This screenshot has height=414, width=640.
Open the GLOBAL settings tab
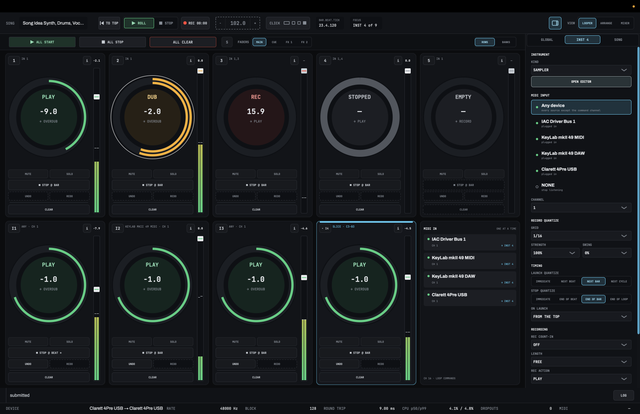pyautogui.click(x=547, y=40)
